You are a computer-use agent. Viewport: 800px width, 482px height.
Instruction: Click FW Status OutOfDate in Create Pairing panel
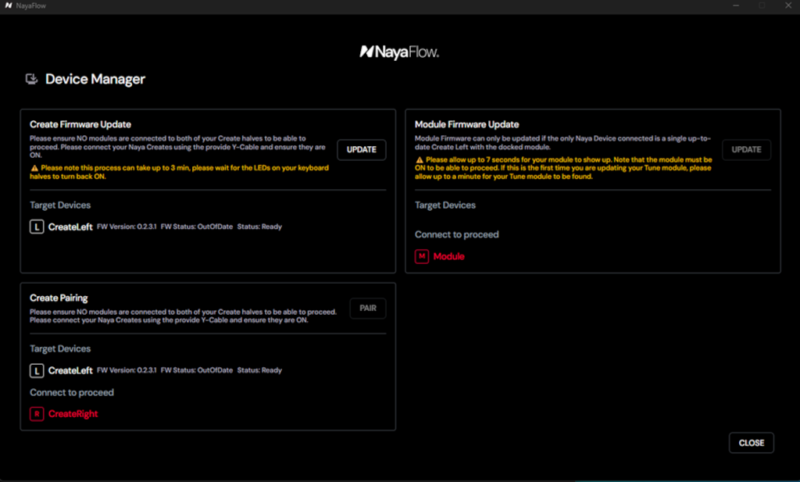click(196, 370)
